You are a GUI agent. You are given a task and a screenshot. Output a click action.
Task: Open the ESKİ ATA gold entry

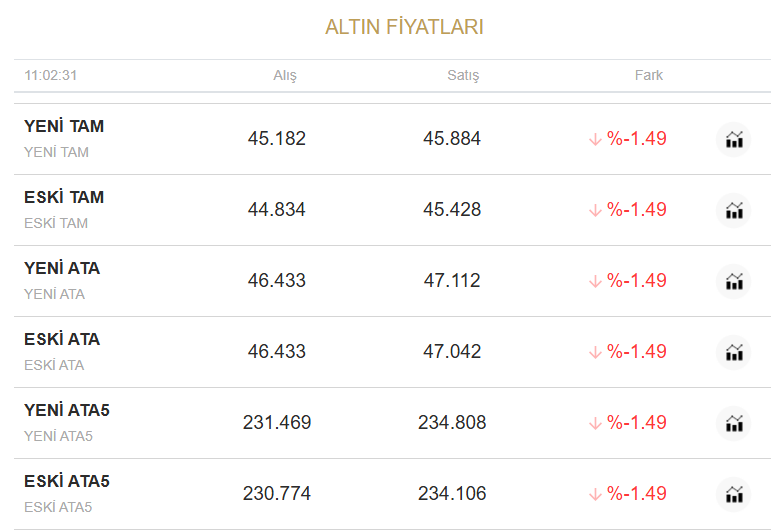(62, 340)
